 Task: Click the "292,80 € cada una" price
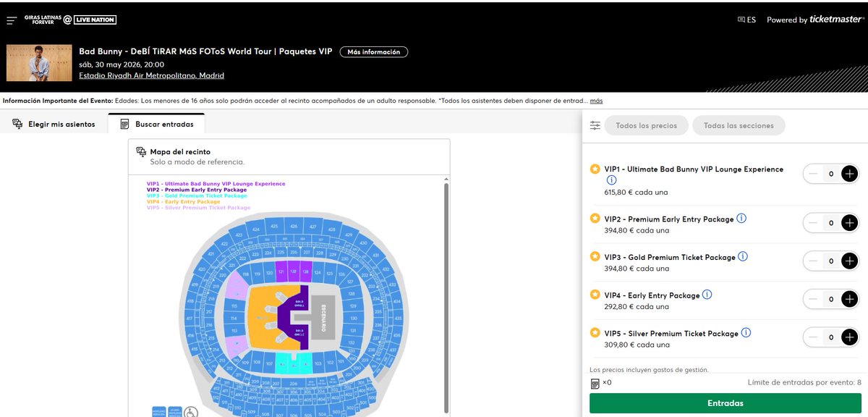coord(637,306)
